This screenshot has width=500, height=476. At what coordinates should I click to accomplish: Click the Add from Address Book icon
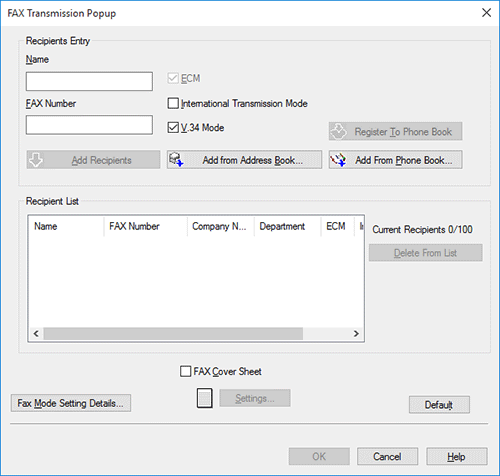[176, 160]
